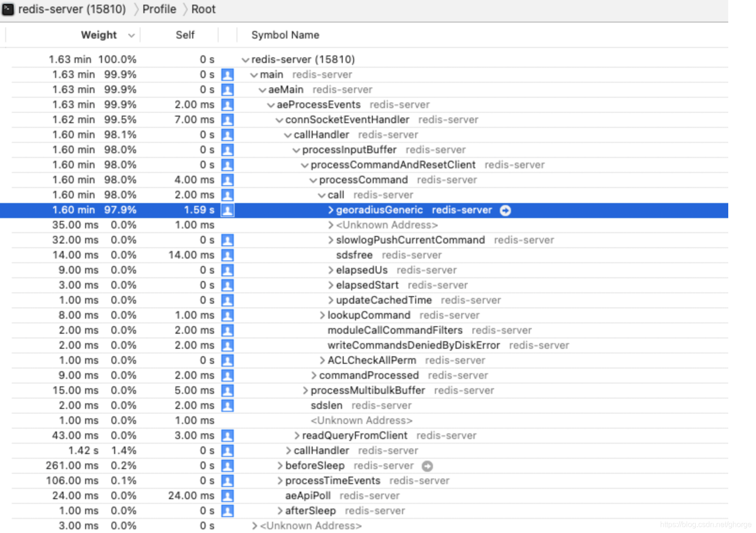This screenshot has width=756, height=533.
Task: Click the user icon beside connSocketEventHandler
Action: tap(228, 120)
